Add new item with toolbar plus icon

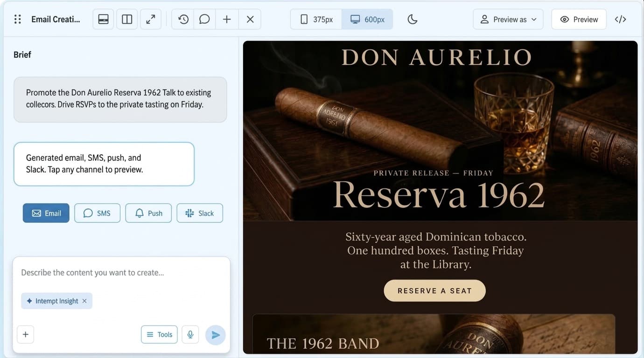tap(227, 19)
